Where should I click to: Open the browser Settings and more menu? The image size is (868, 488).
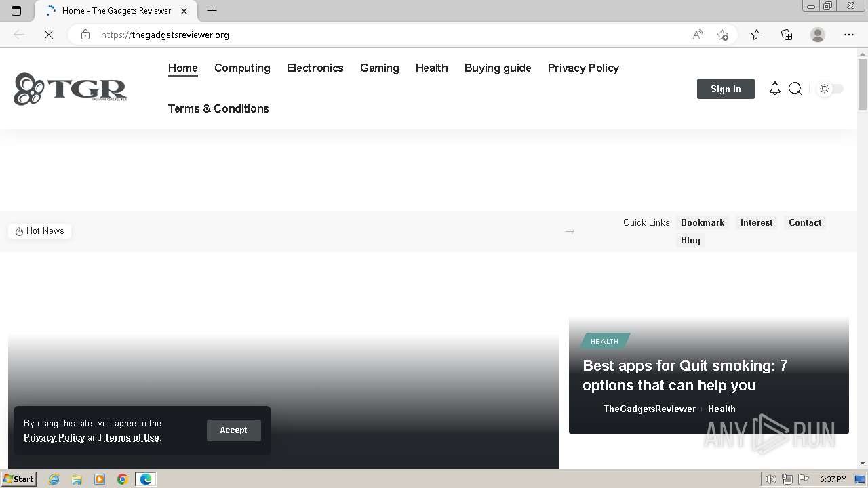pos(849,35)
